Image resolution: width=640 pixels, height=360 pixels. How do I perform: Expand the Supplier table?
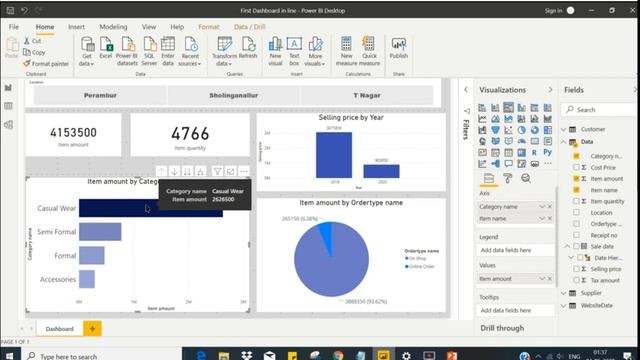tap(564, 293)
